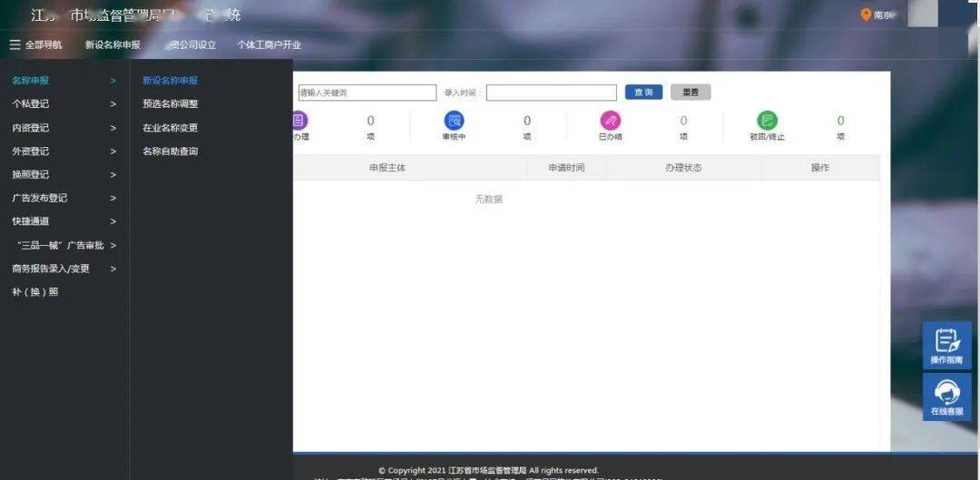Click the pink 已办结 status icon

tap(610, 121)
